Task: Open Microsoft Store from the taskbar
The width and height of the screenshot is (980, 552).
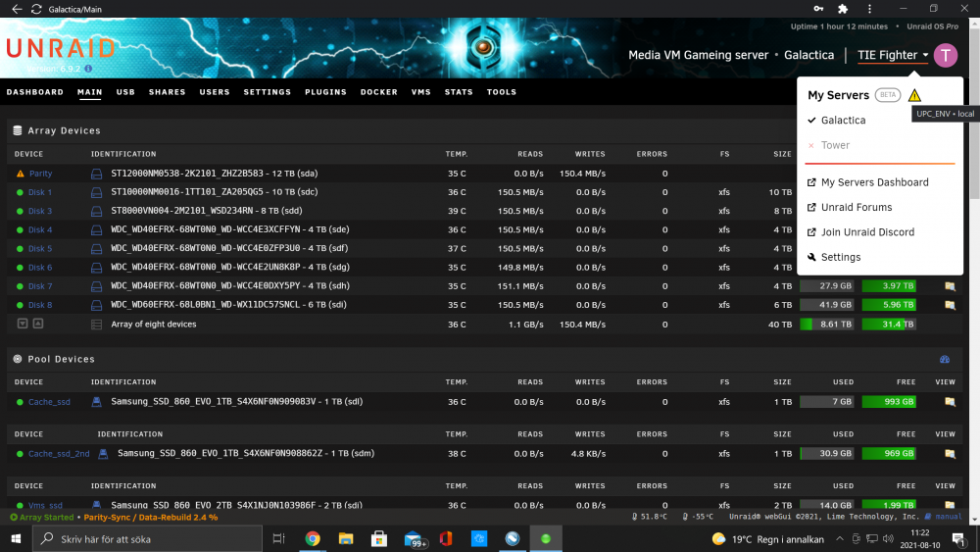Action: coord(378,539)
